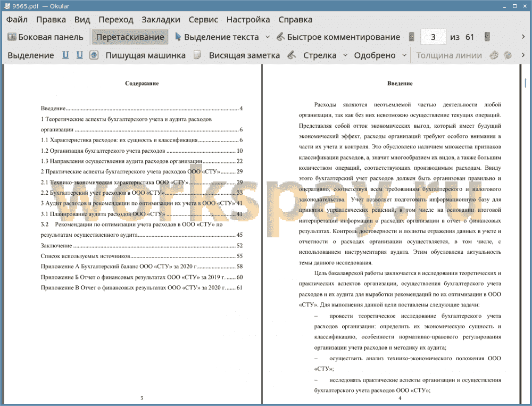Click contents entry 'Заключение'

tap(142, 245)
